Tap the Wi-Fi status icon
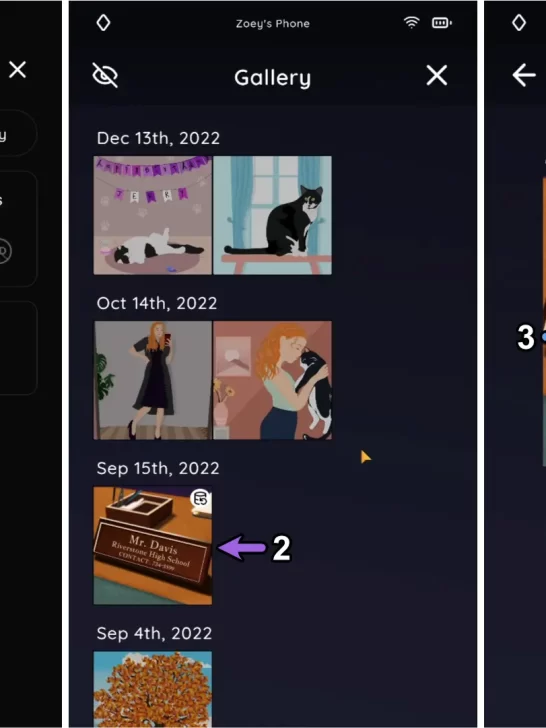The width and height of the screenshot is (546, 728). point(411,22)
